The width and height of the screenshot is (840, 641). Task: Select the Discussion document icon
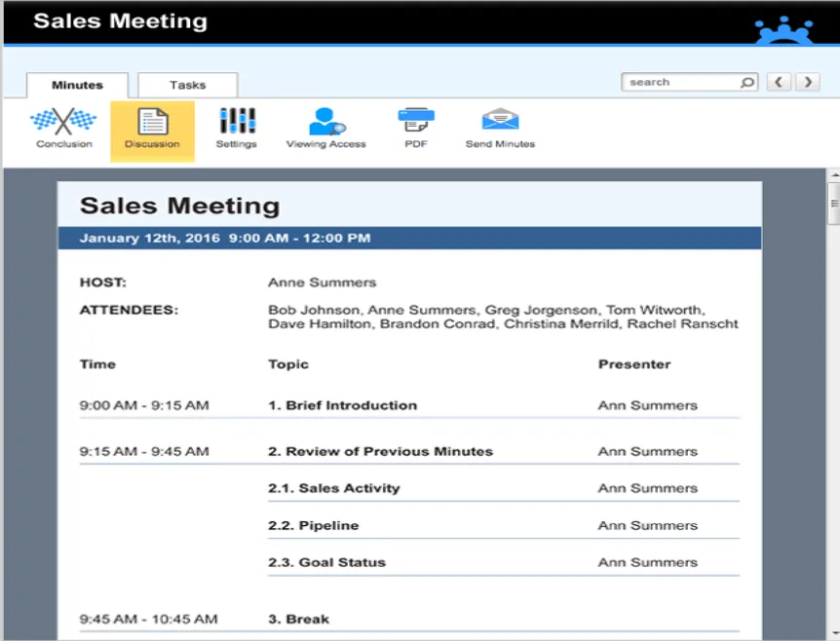(153, 122)
